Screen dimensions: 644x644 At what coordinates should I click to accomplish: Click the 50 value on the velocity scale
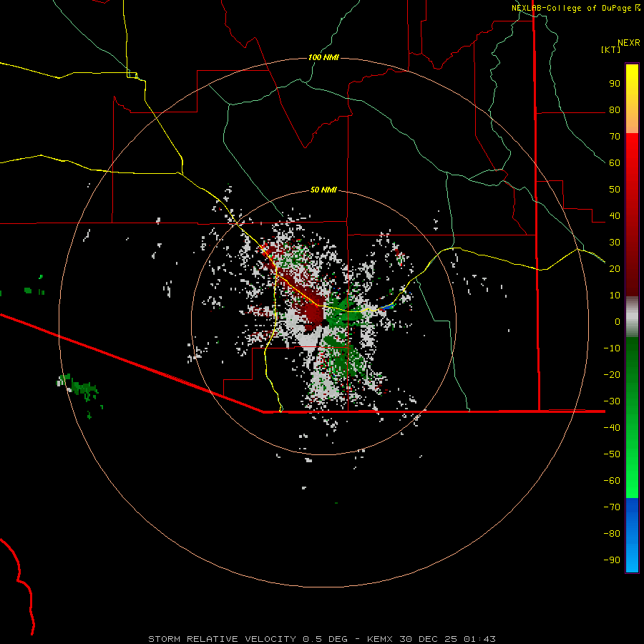pyautogui.click(x=615, y=190)
